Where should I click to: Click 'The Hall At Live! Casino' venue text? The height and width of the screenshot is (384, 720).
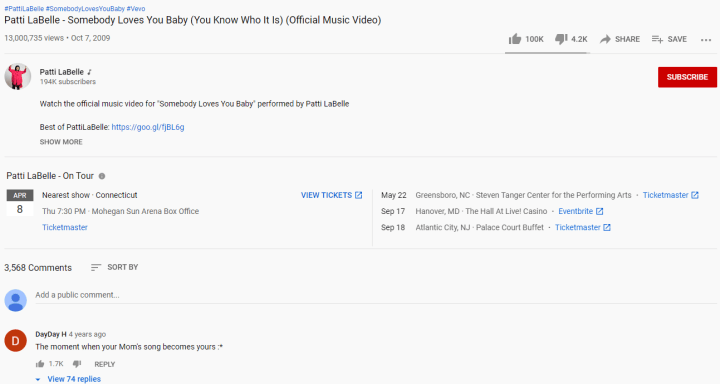click(506, 211)
